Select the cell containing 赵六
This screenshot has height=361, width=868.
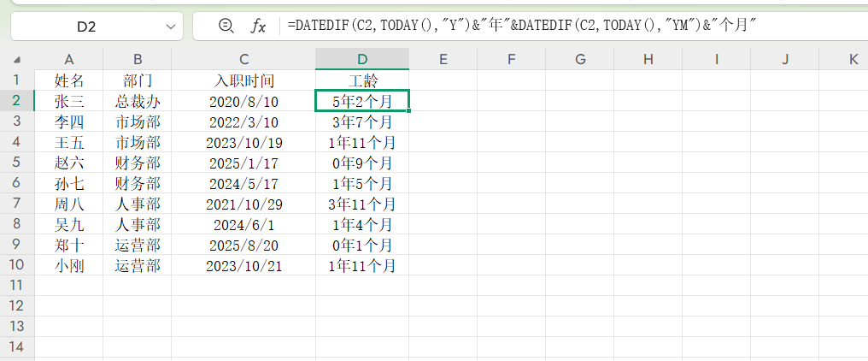click(68, 163)
